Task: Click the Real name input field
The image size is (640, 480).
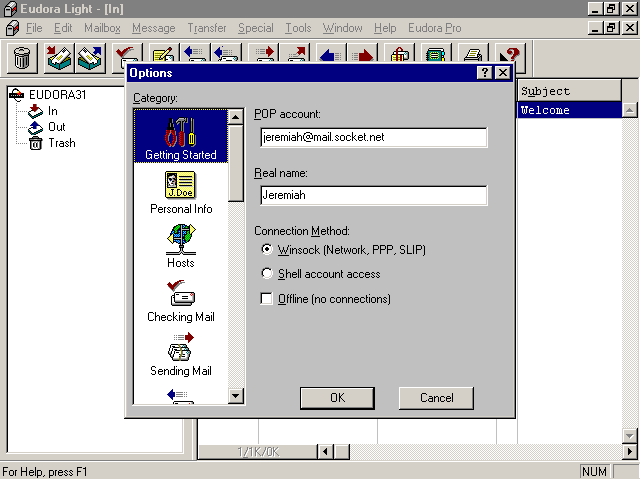Action: (373, 195)
